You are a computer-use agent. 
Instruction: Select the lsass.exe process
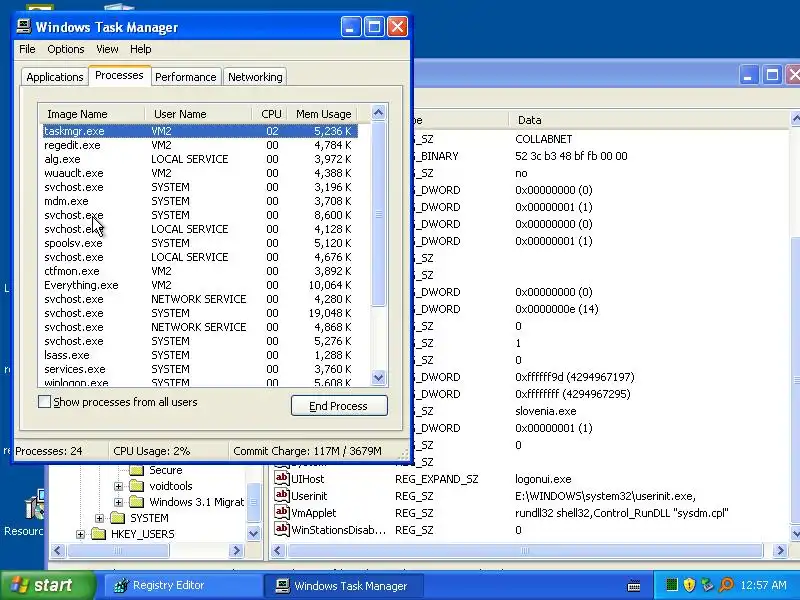point(200,355)
